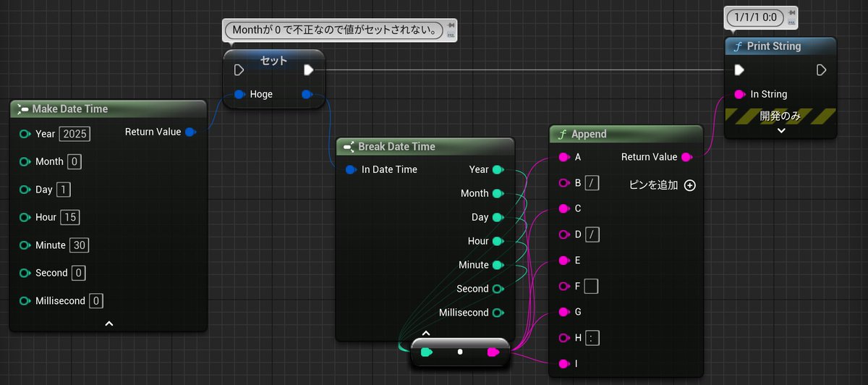
Task: Toggle comment bubble visibility on Print String
Action: point(792,21)
